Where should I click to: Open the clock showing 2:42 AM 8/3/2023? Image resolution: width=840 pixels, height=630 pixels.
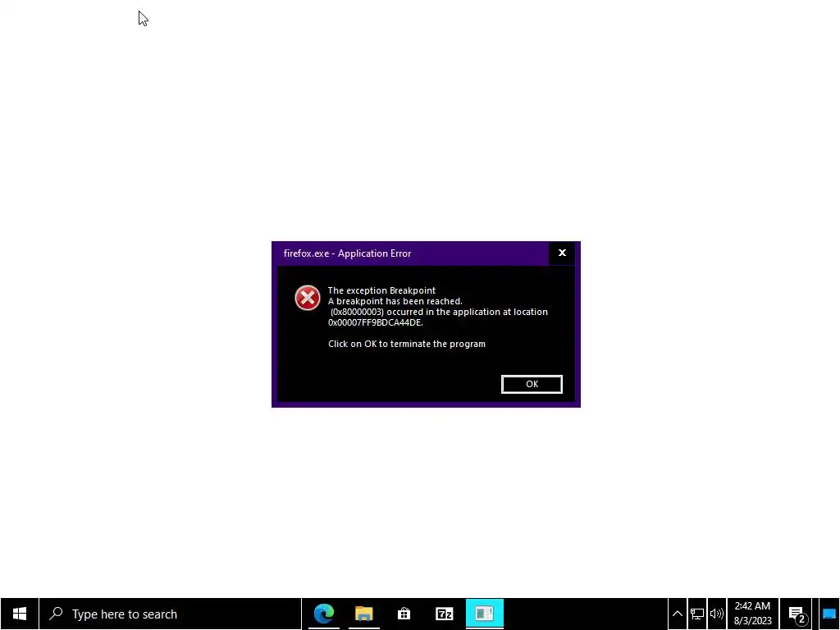pyautogui.click(x=753, y=614)
